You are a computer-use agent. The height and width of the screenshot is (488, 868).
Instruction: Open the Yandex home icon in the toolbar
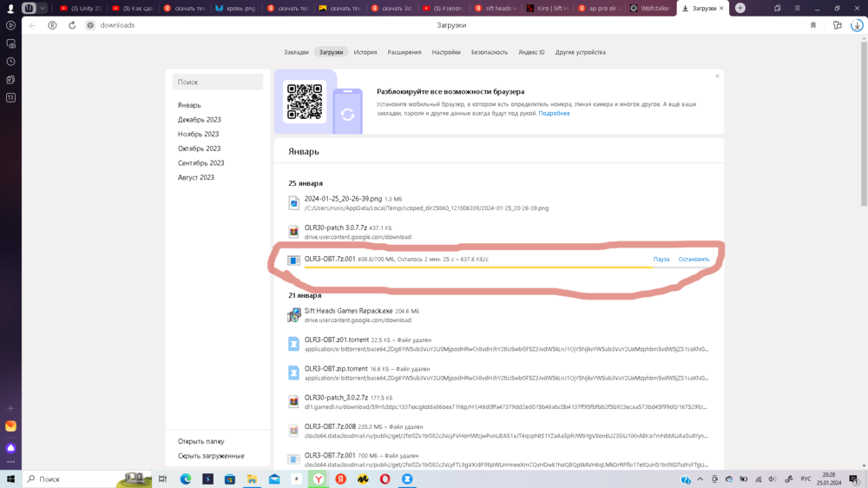coord(52,25)
